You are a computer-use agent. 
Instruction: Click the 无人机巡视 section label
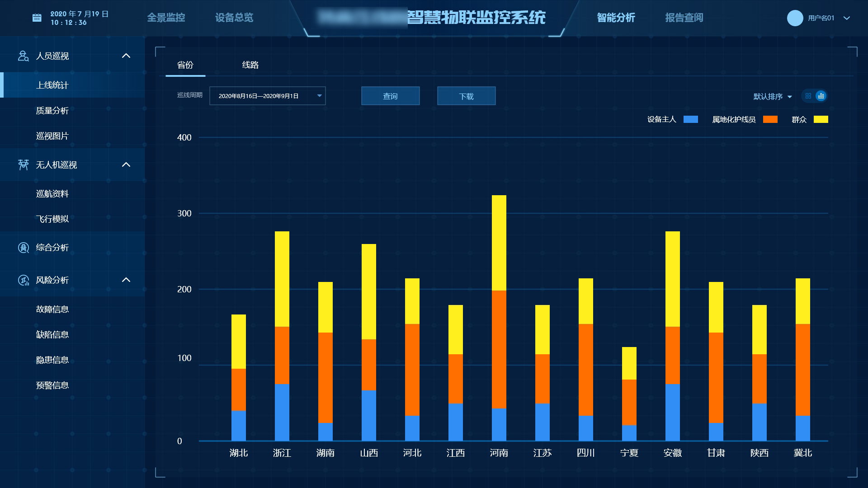(57, 165)
